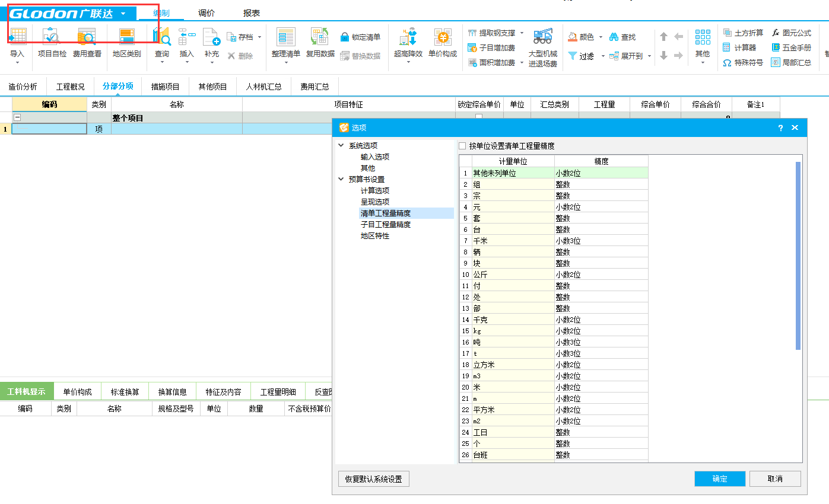Click the 存档 archive toolbar item
Viewport: 829px width, 504px height.
tap(240, 37)
